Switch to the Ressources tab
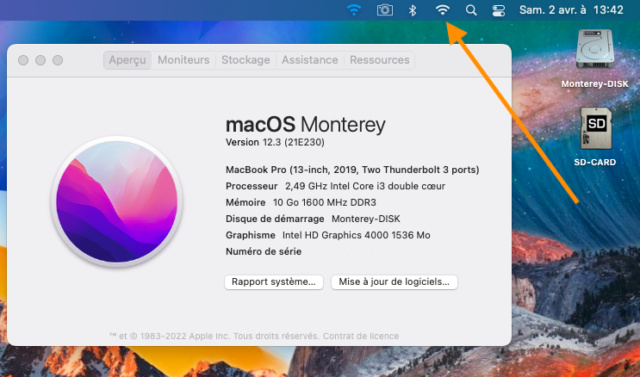Image resolution: width=640 pixels, height=377 pixels. click(379, 60)
